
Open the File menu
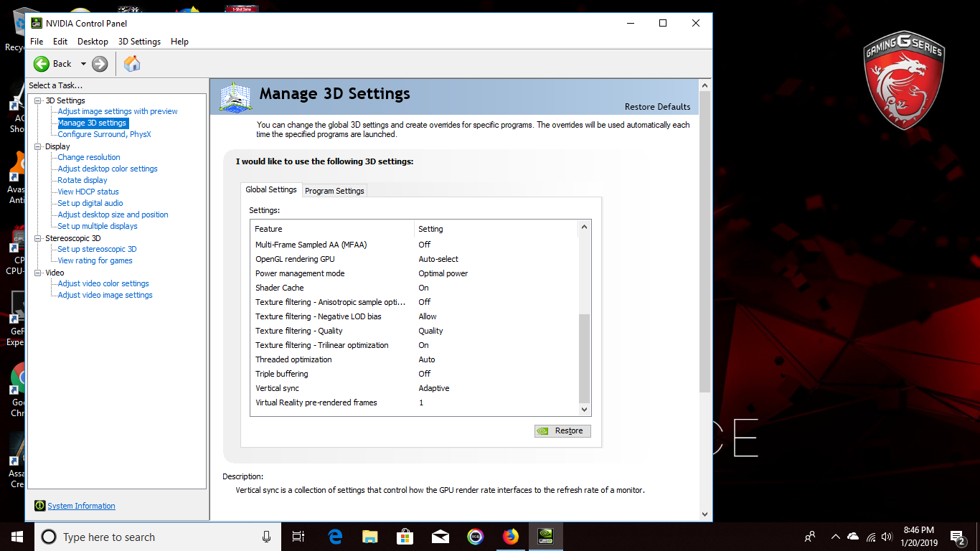click(37, 42)
